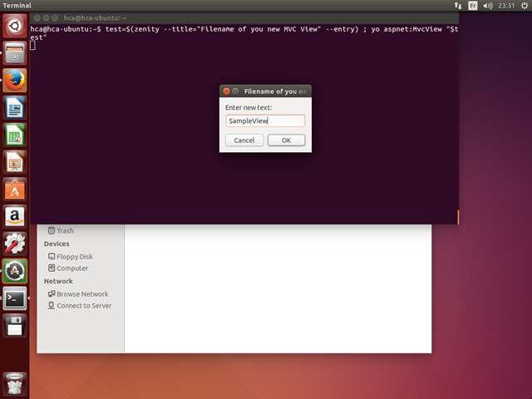532x399 pixels.
Task: Click the Terminal scrollbar handle
Action: click(x=458, y=217)
